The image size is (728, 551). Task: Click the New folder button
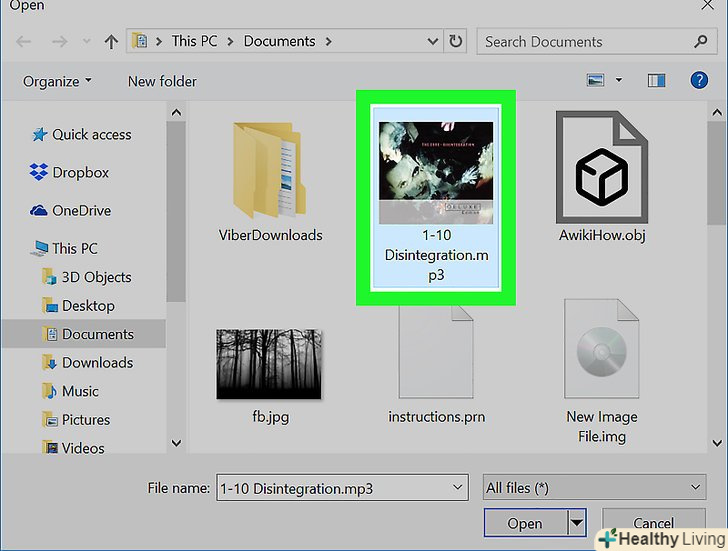point(162,81)
